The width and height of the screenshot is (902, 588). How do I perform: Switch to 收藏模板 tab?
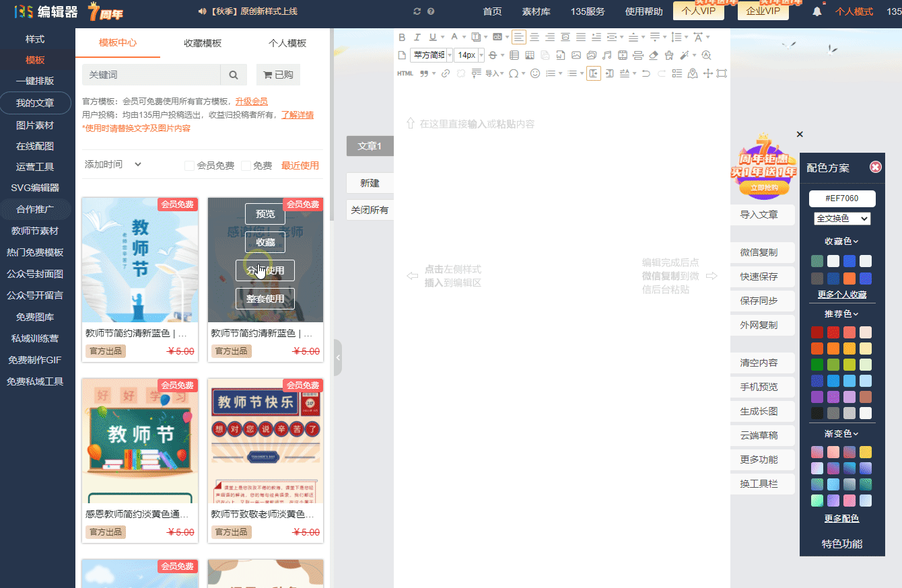[x=203, y=43]
